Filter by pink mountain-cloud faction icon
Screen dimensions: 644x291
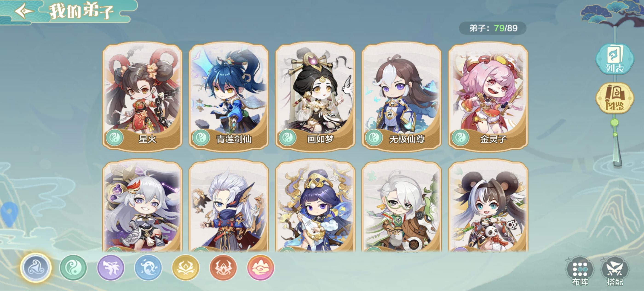(x=261, y=268)
